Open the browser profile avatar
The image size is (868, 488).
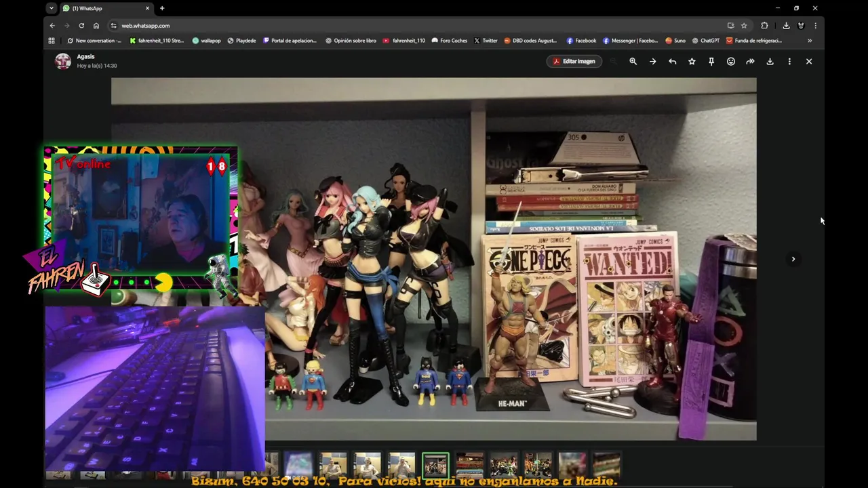pyautogui.click(x=801, y=26)
